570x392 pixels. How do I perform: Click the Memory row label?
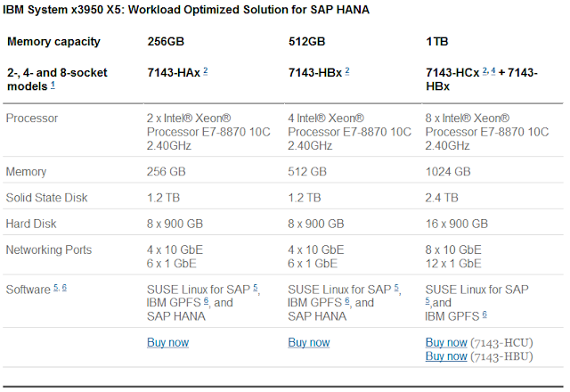point(26,172)
